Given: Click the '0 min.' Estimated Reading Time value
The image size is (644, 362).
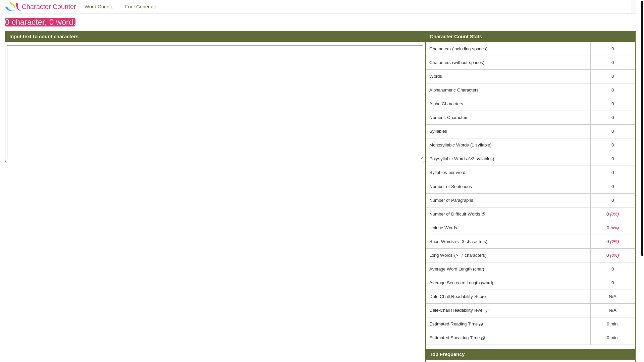Looking at the screenshot, I should coord(612,324).
